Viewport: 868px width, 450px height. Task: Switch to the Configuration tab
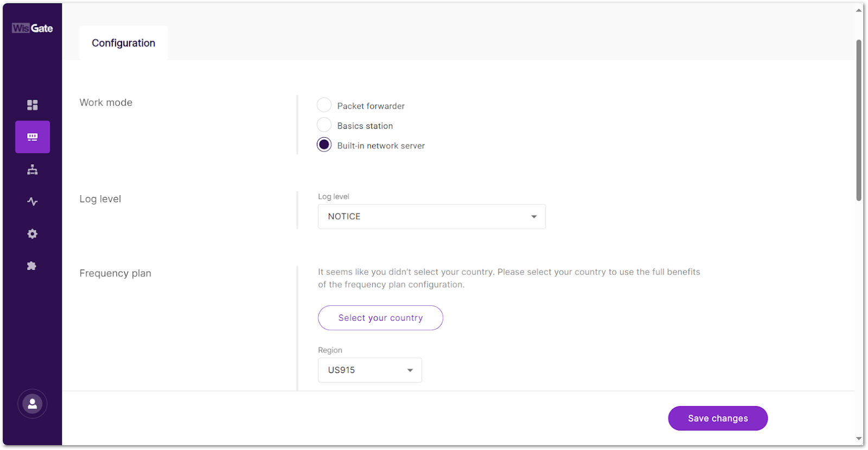pos(123,43)
